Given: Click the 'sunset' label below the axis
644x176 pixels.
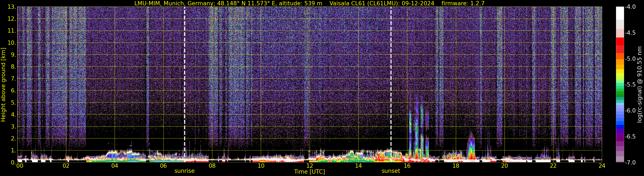Looking at the screenshot, I should pyautogui.click(x=391, y=171).
